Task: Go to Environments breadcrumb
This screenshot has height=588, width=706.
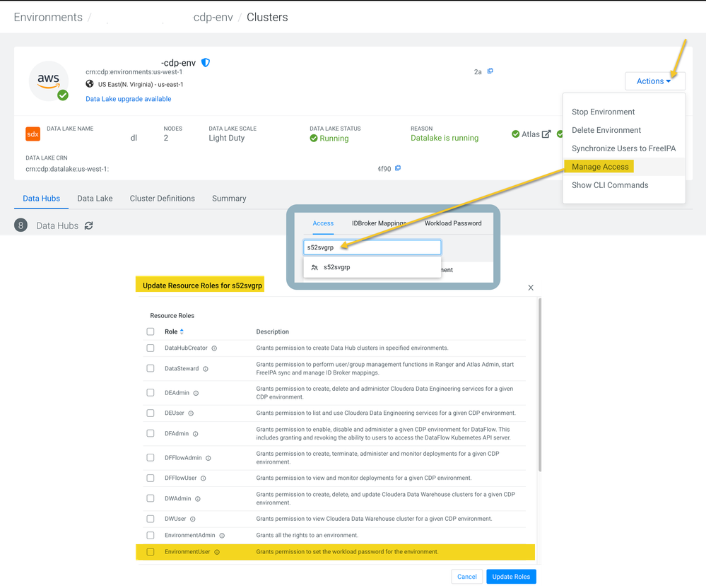Action: tap(48, 17)
